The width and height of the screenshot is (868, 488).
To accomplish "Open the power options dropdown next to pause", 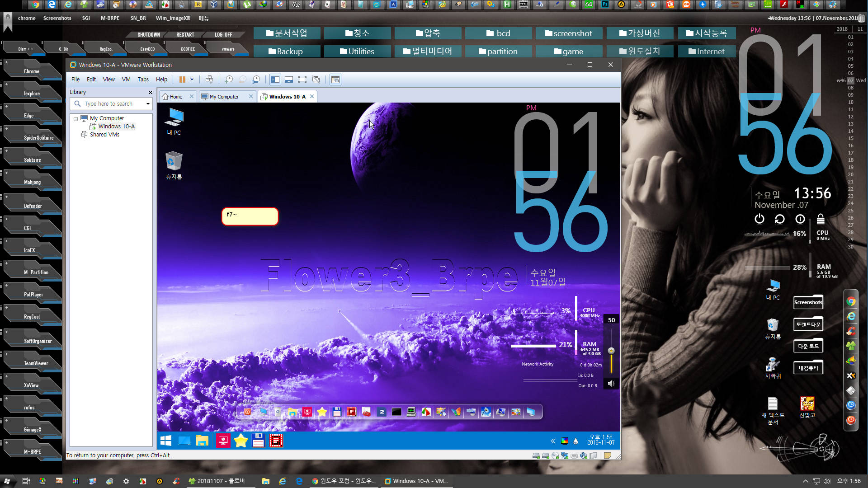I will pos(192,80).
